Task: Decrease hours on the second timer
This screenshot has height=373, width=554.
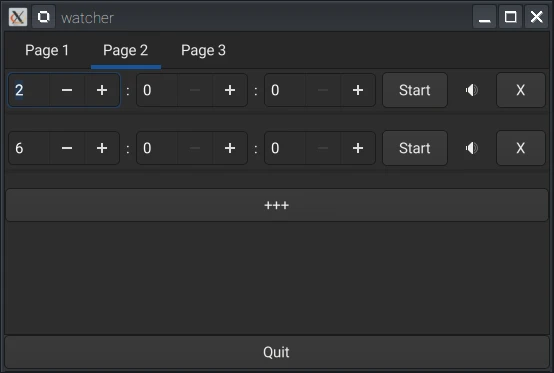Action: 67,148
